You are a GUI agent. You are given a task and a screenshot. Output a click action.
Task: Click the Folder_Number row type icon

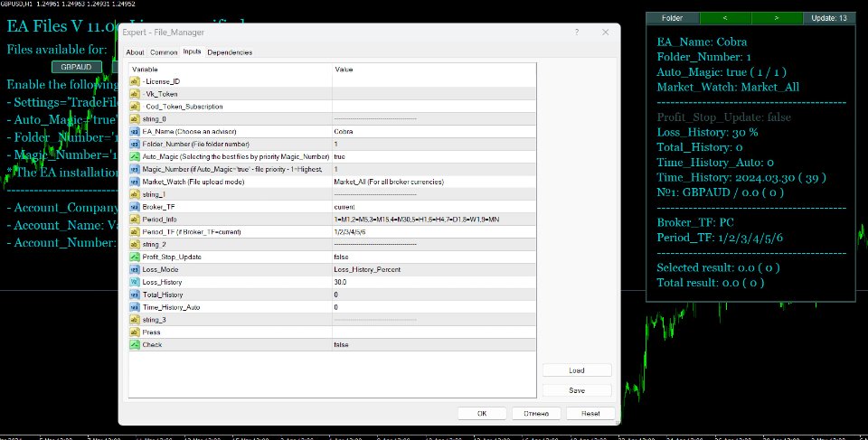pyautogui.click(x=135, y=144)
